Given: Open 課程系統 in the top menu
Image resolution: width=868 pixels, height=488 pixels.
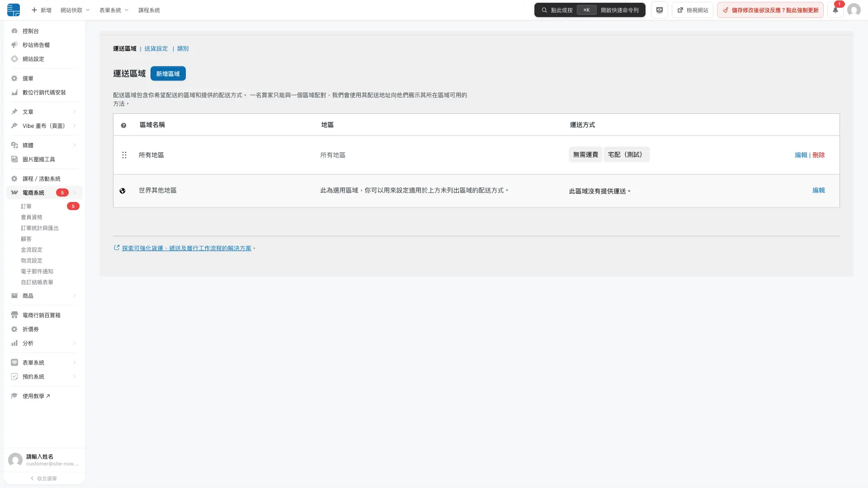Looking at the screenshot, I should pyautogui.click(x=149, y=10).
